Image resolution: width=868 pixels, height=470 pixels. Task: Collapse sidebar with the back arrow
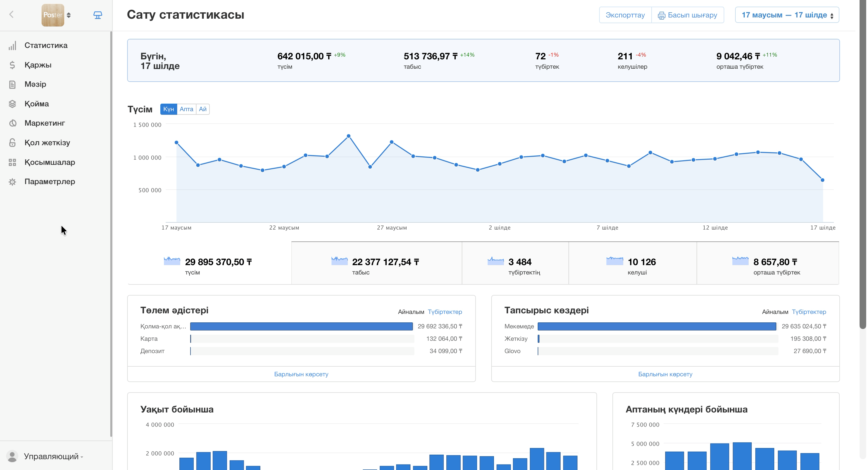click(12, 14)
